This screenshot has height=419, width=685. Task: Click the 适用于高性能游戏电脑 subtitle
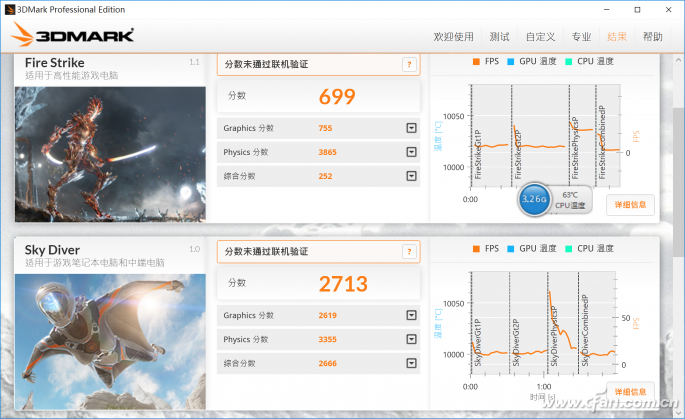tap(71, 76)
